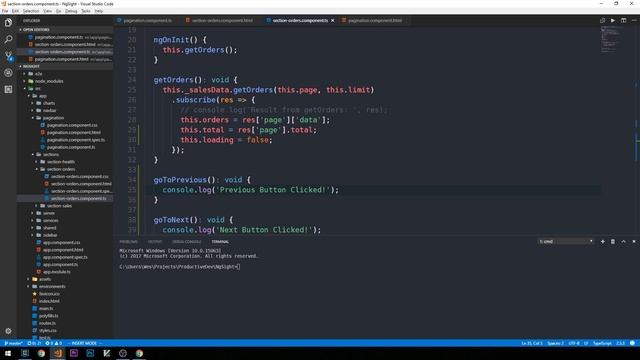Screen dimensions: 640x360
Task: Open the Search view in activity bar
Action: tap(8, 40)
